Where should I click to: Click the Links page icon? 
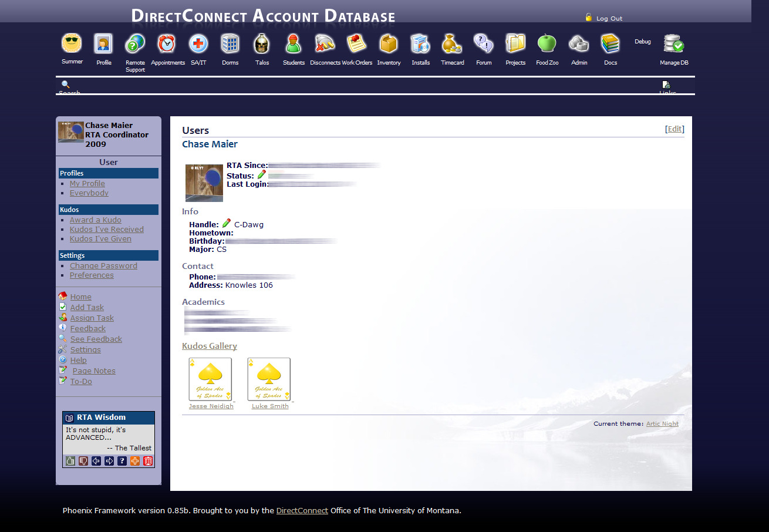[x=666, y=85]
